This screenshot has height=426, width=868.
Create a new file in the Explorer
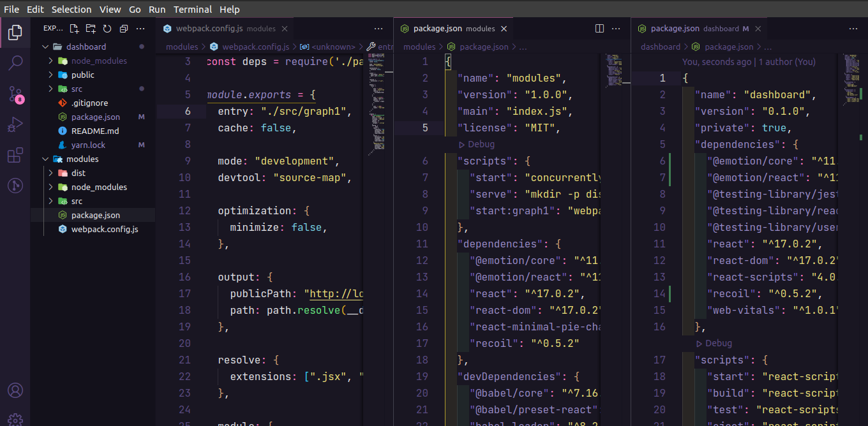coord(73,28)
